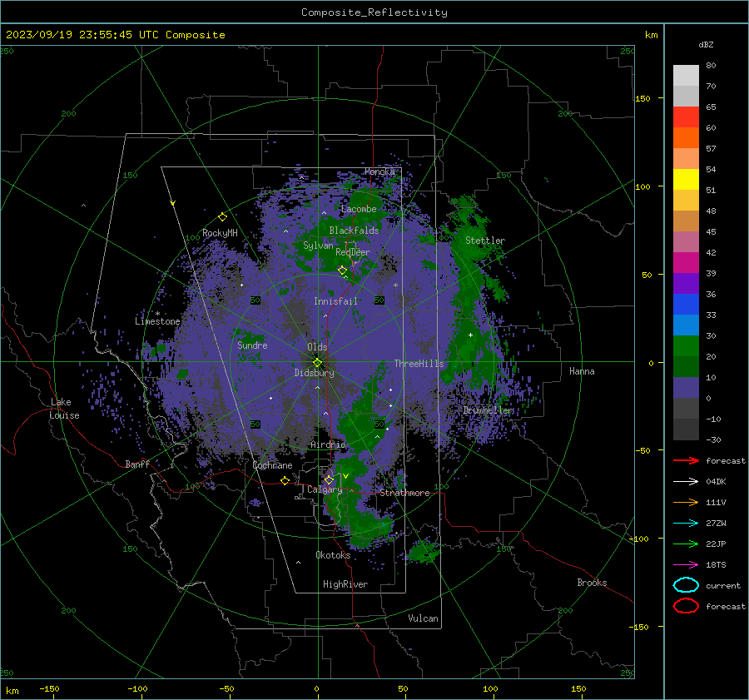Click the yellow 51-54 dBZ color swatch
This screenshot has height=700, width=749.
coord(686,180)
